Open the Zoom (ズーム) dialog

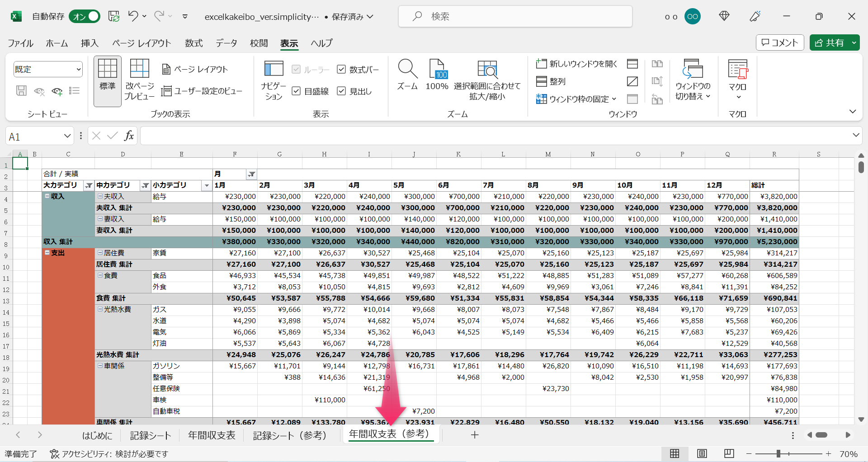[407, 75]
